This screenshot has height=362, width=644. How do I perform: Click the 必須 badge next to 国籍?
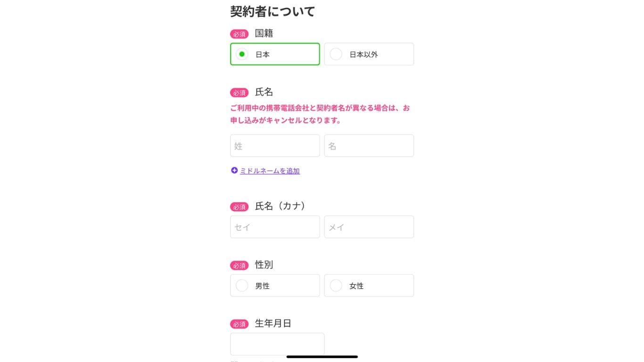coord(239,34)
